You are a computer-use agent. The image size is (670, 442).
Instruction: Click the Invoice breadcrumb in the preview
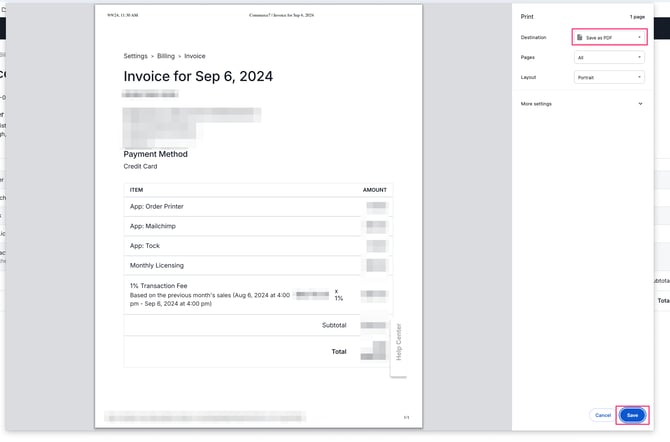pos(195,56)
